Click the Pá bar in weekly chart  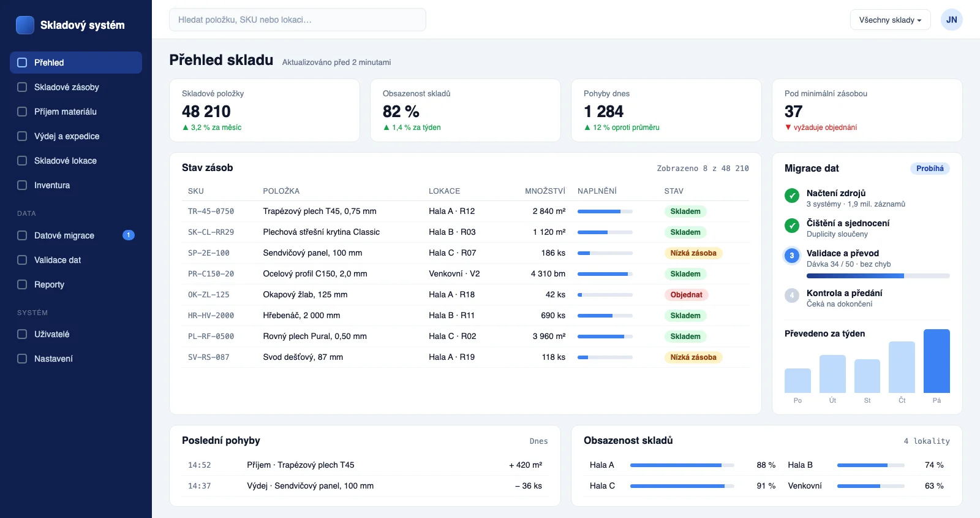click(937, 361)
